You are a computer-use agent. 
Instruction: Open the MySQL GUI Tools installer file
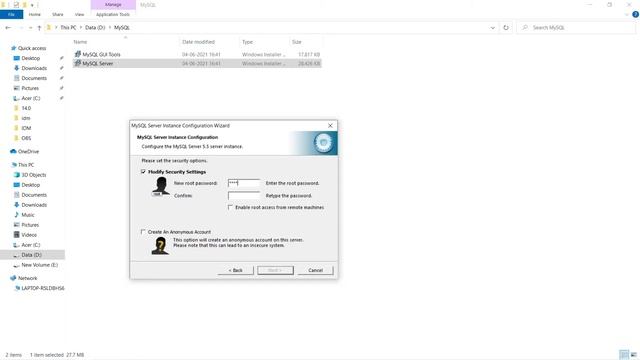(101, 54)
